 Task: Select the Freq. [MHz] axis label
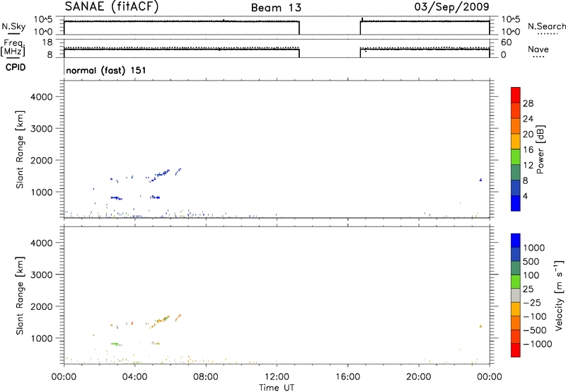coord(13,48)
